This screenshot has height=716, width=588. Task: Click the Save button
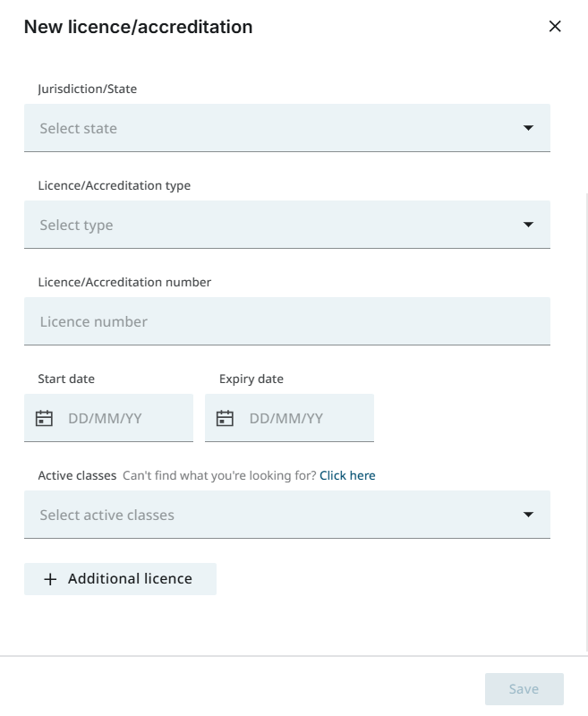pyautogui.click(x=524, y=689)
